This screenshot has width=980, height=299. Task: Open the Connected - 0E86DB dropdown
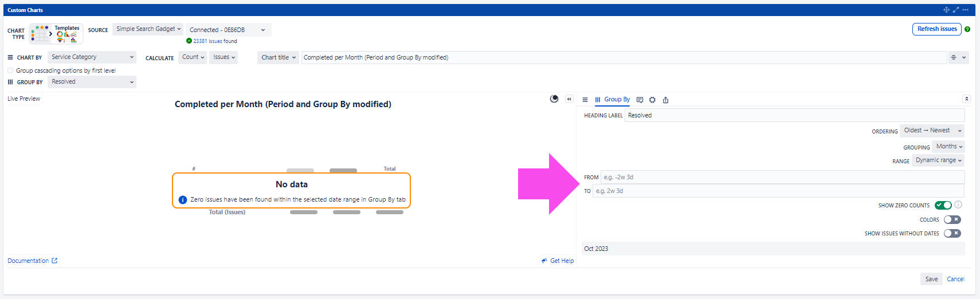228,30
